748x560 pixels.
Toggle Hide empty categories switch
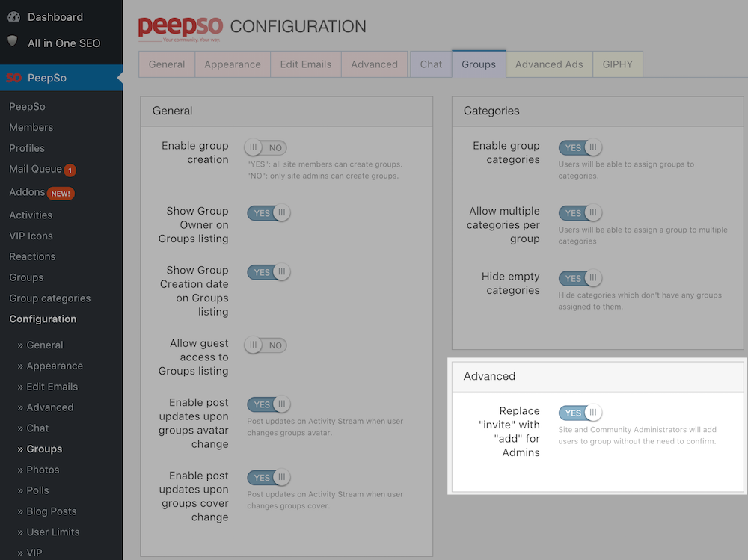[x=580, y=278]
